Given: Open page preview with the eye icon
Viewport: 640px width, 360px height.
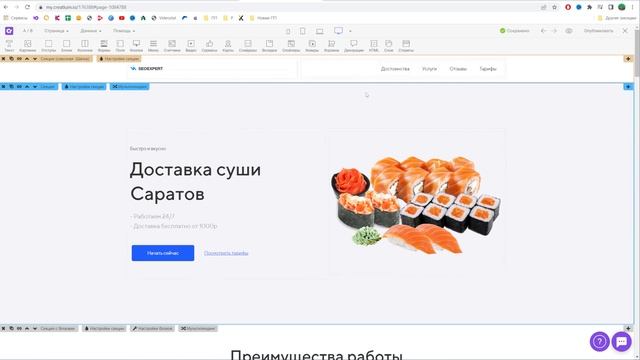Looking at the screenshot, I should 569,31.
